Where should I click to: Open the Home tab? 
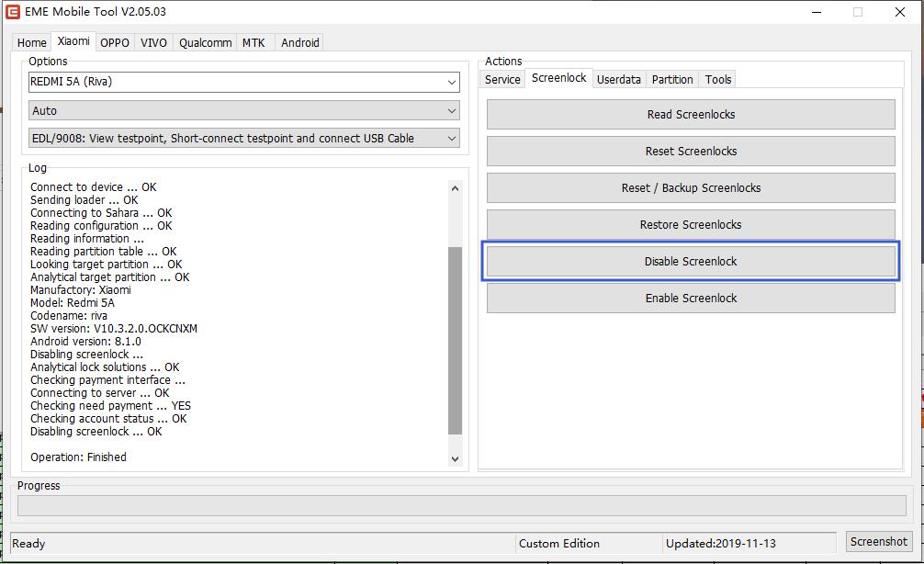pos(32,42)
